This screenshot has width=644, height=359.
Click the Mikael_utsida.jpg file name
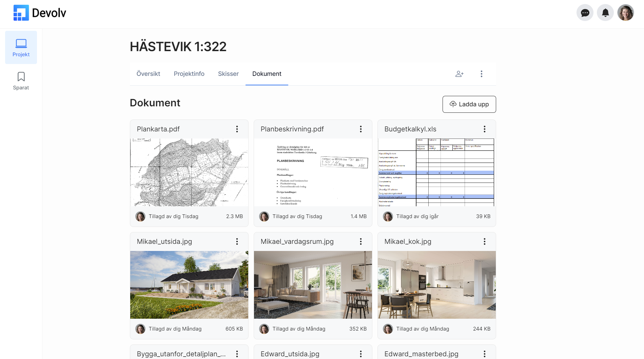[164, 241]
